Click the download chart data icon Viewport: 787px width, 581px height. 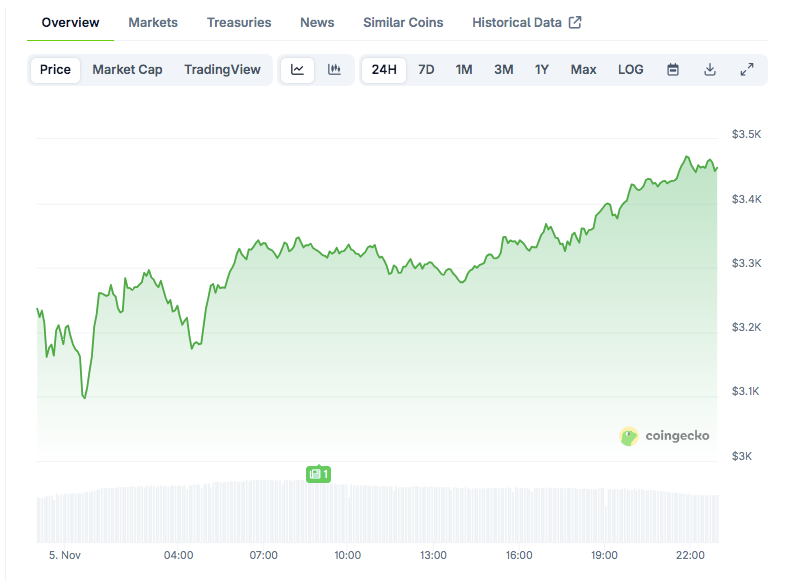point(710,70)
